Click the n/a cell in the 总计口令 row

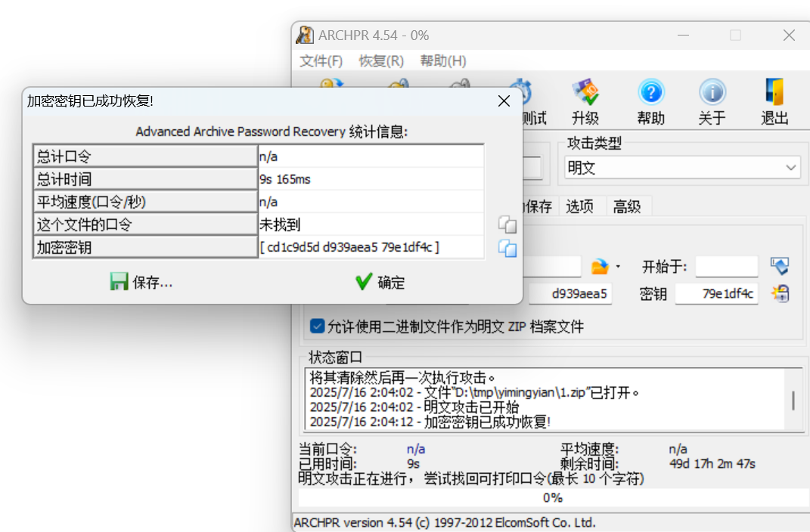(371, 156)
